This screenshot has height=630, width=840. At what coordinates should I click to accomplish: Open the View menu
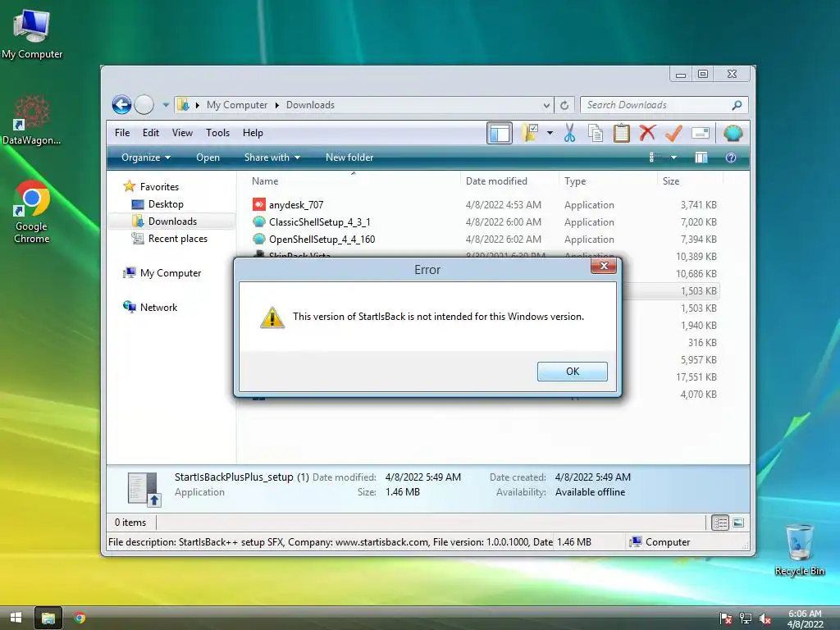(x=182, y=133)
